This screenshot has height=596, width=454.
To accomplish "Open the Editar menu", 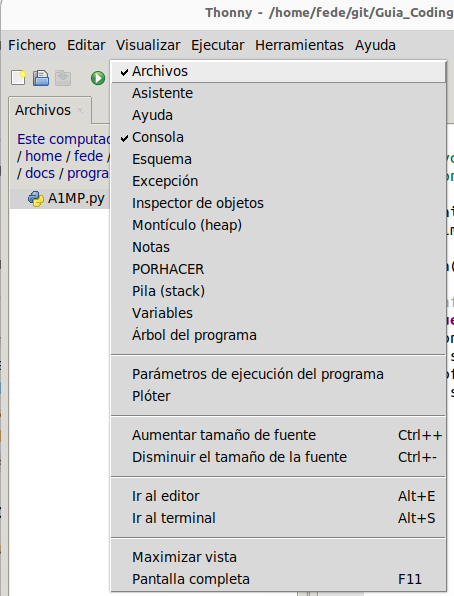I will pyautogui.click(x=86, y=45).
